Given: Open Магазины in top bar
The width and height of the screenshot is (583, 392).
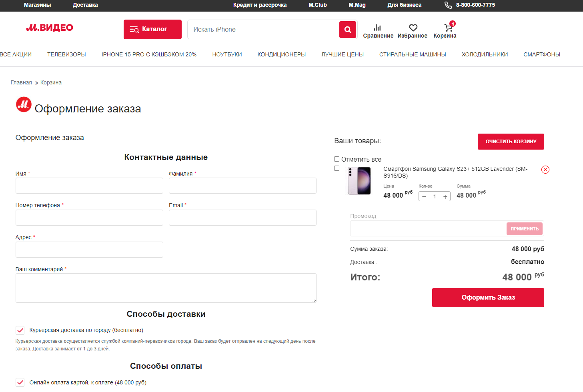Looking at the screenshot, I should 37,5.
